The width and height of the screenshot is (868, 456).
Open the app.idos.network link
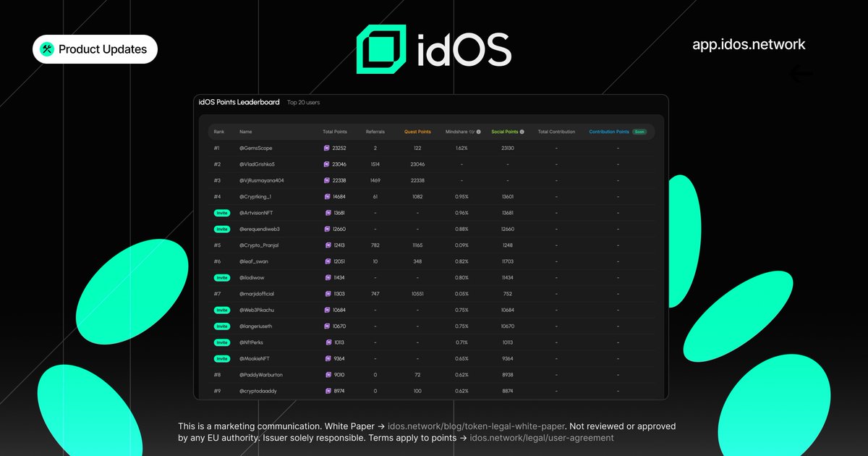coord(749,44)
